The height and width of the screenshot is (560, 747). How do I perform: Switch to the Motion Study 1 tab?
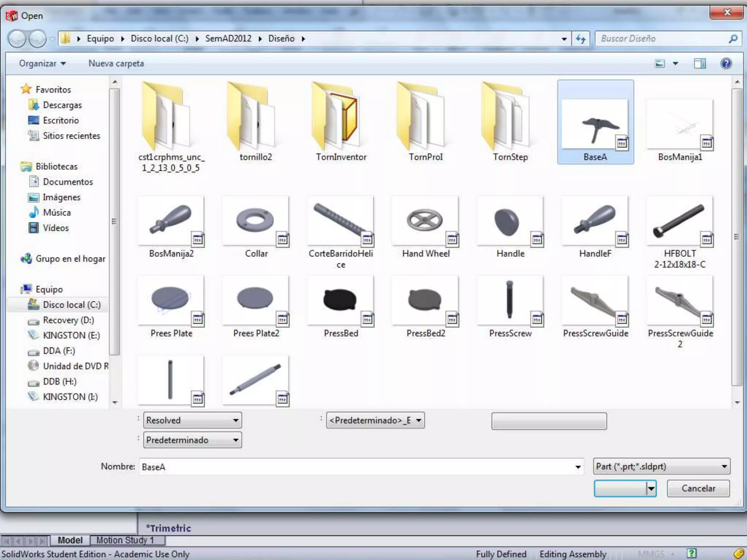pyautogui.click(x=125, y=540)
